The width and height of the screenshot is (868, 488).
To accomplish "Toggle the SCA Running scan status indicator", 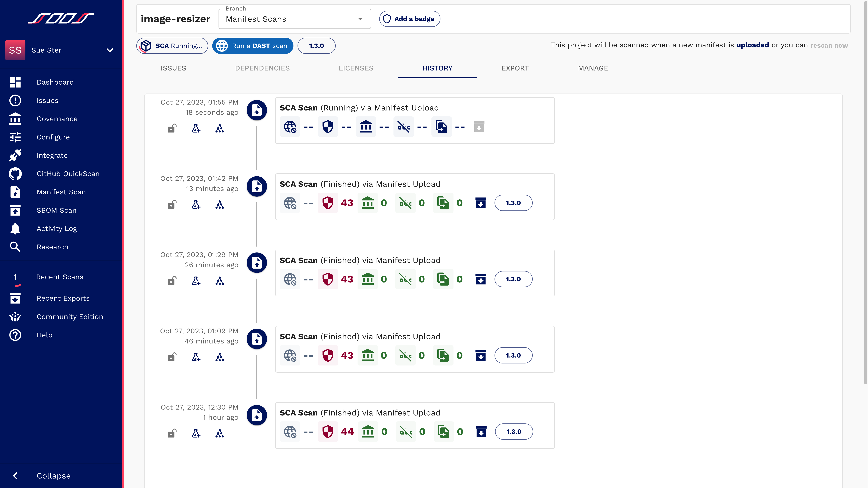I will pyautogui.click(x=172, y=45).
